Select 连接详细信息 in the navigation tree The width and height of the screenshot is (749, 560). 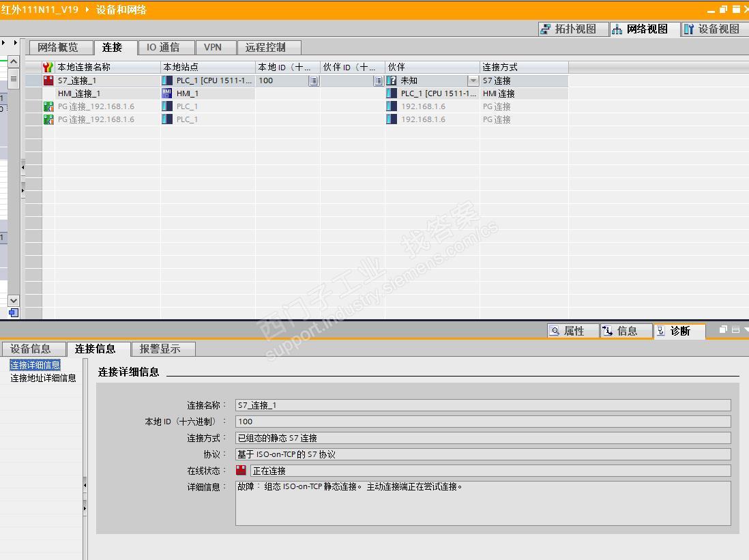coord(35,365)
